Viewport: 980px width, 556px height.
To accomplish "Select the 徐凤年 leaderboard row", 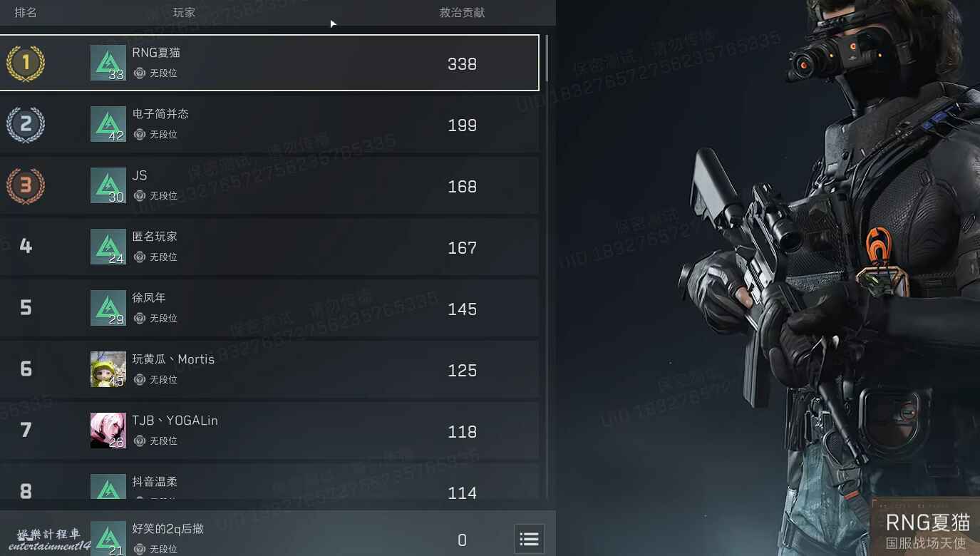I will pyautogui.click(x=269, y=308).
